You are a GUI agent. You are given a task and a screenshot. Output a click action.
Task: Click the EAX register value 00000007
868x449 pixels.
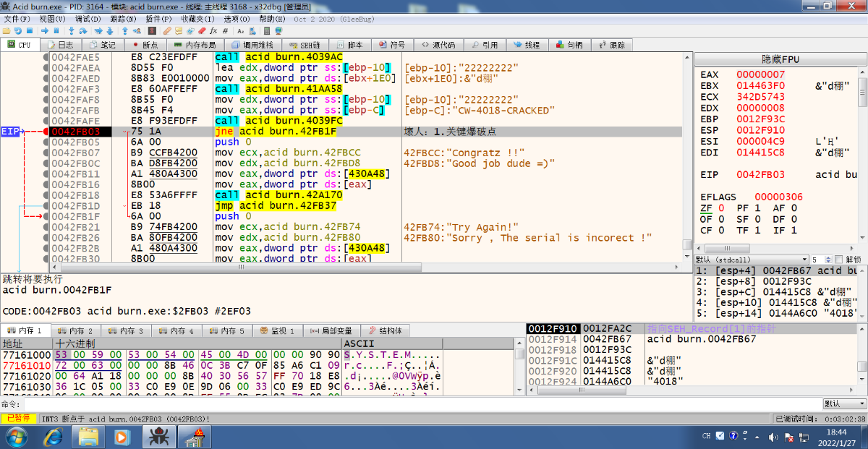(761, 74)
